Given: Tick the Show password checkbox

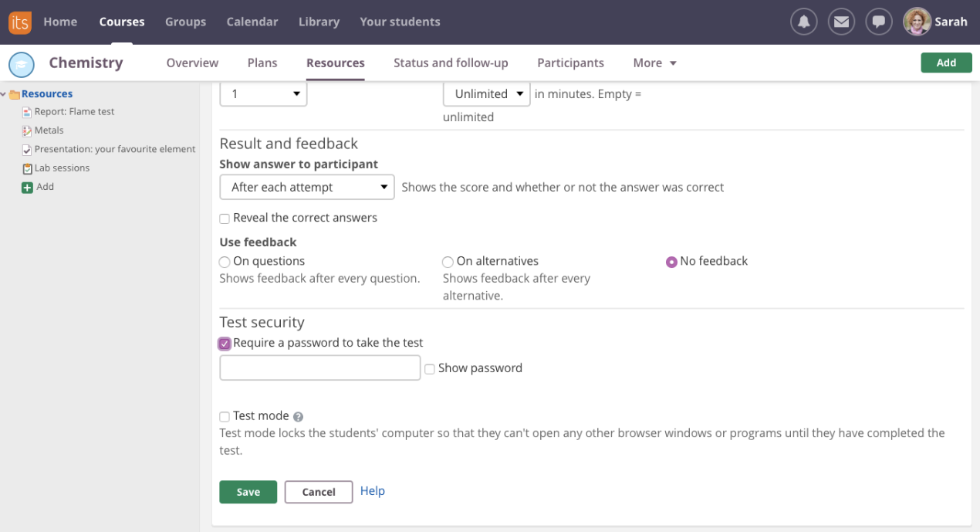Looking at the screenshot, I should [x=430, y=370].
